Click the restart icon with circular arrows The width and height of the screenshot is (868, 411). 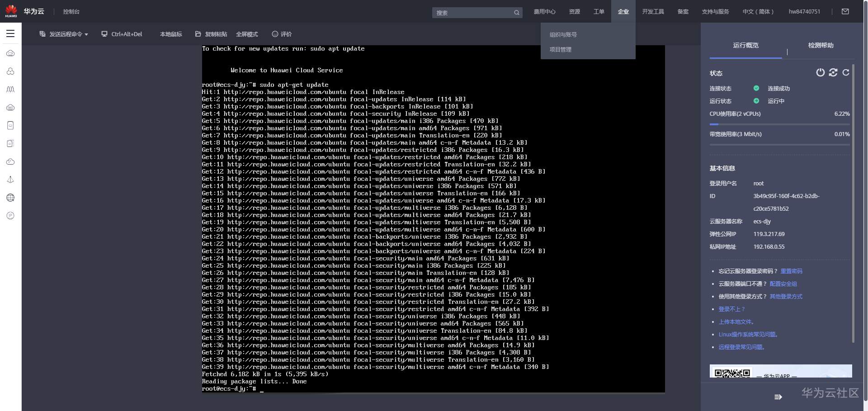(833, 72)
